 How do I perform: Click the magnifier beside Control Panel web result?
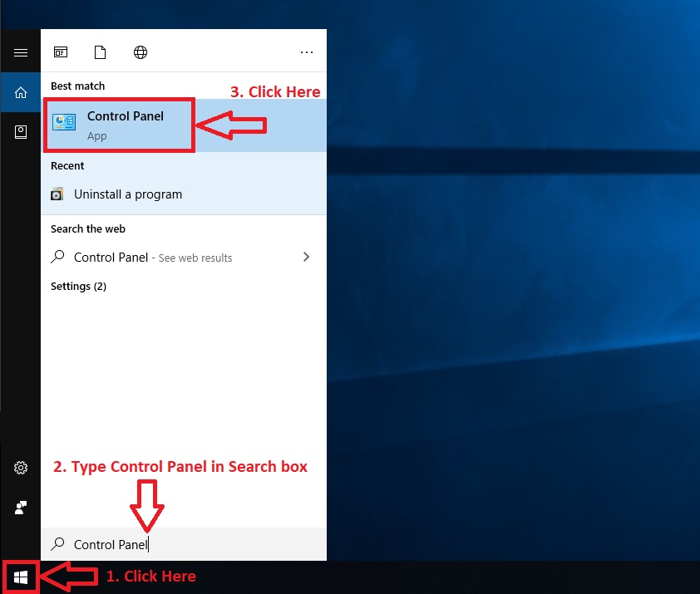click(x=57, y=257)
